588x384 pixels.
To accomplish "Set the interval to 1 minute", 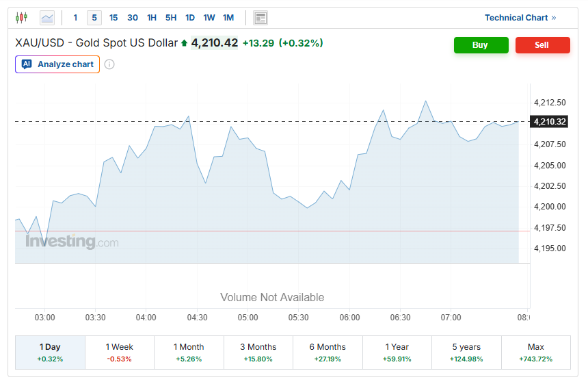I will tap(75, 18).
